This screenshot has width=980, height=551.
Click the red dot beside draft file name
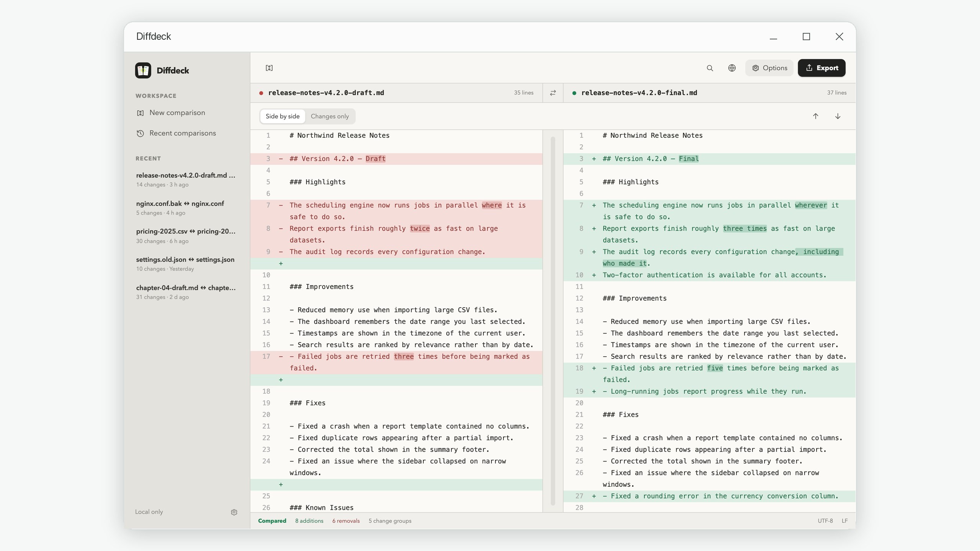[261, 93]
